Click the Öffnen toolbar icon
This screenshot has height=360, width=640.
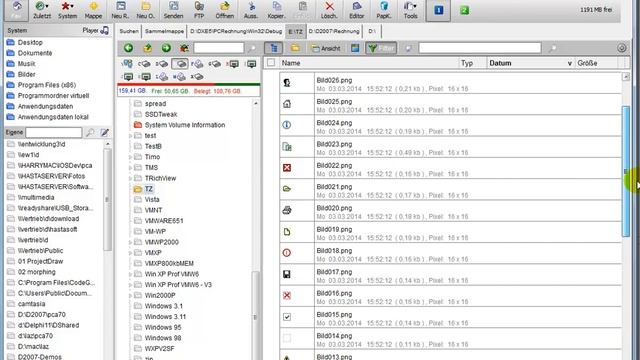[224, 10]
